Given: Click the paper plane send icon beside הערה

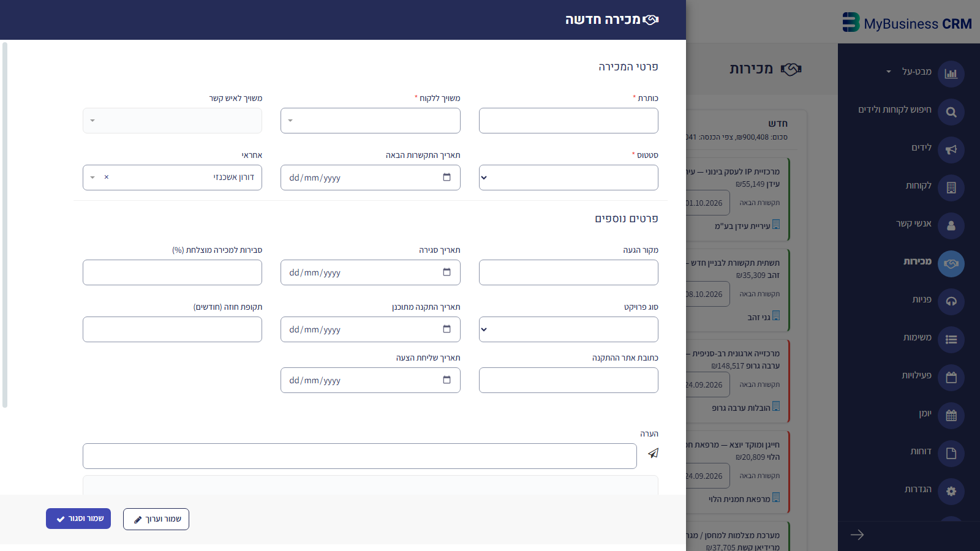Looking at the screenshot, I should click(654, 453).
